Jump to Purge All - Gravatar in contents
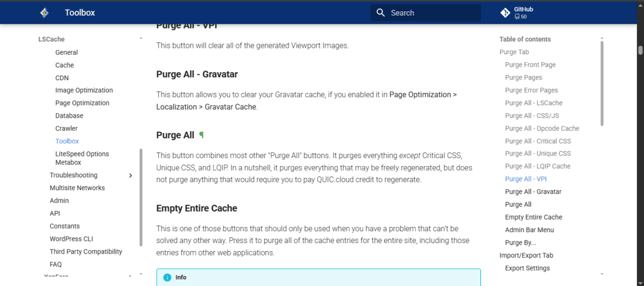This screenshot has width=644, height=286. pos(533,192)
